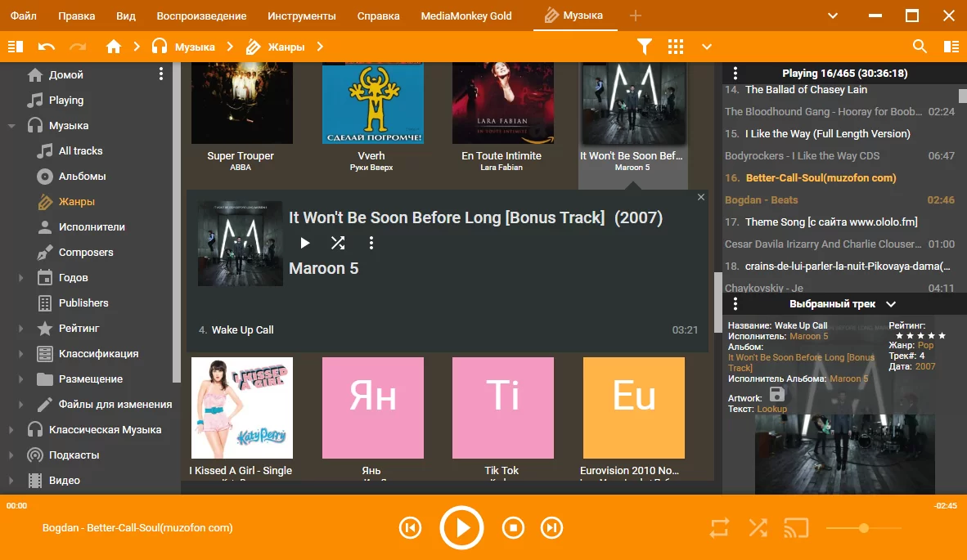Click the Pop genre link
The height and width of the screenshot is (560, 967).
coord(925,346)
